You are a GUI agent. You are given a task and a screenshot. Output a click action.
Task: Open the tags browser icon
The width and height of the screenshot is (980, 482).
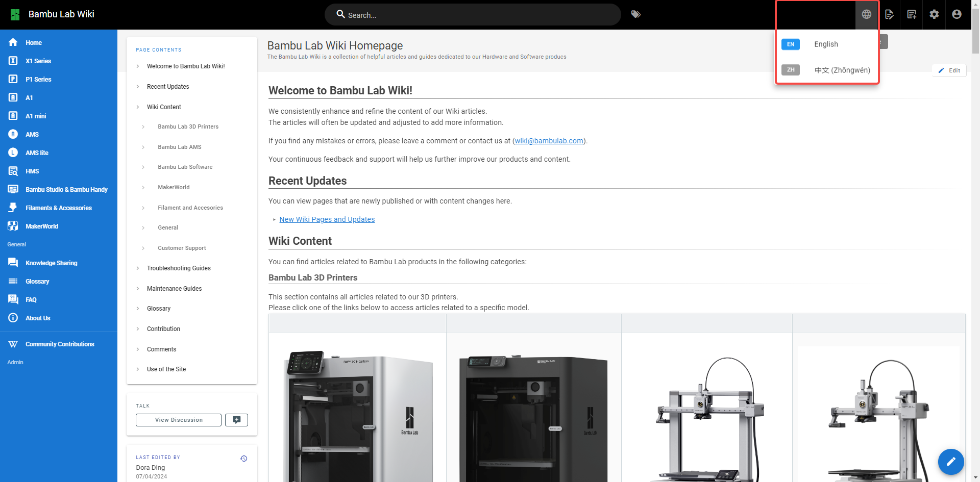point(635,14)
